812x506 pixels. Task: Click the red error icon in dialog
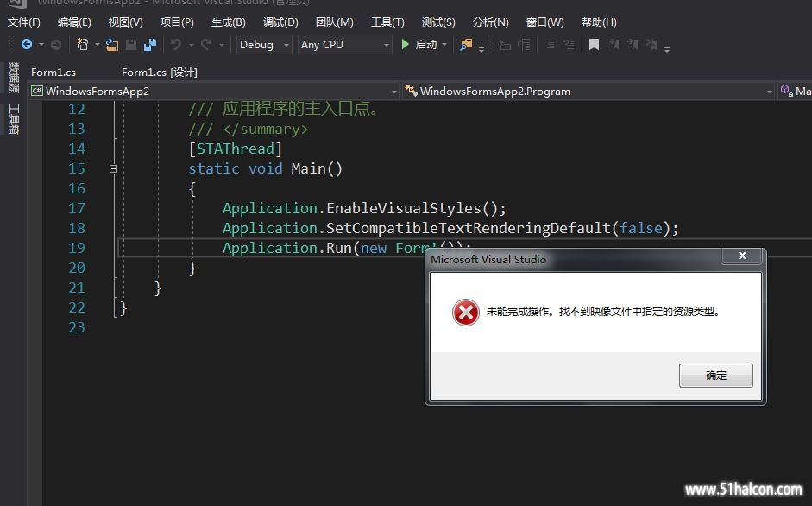coord(466,312)
